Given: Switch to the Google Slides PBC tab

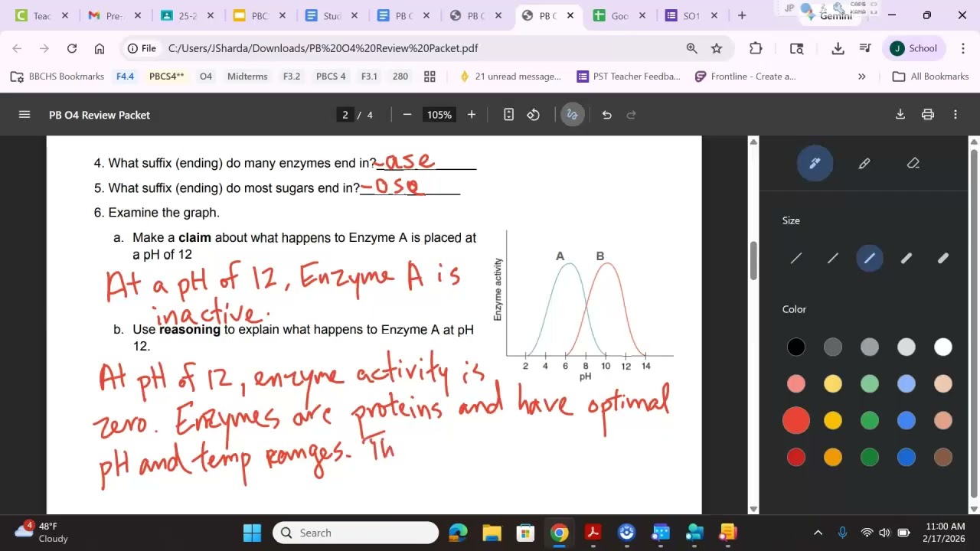Looking at the screenshot, I should [260, 15].
